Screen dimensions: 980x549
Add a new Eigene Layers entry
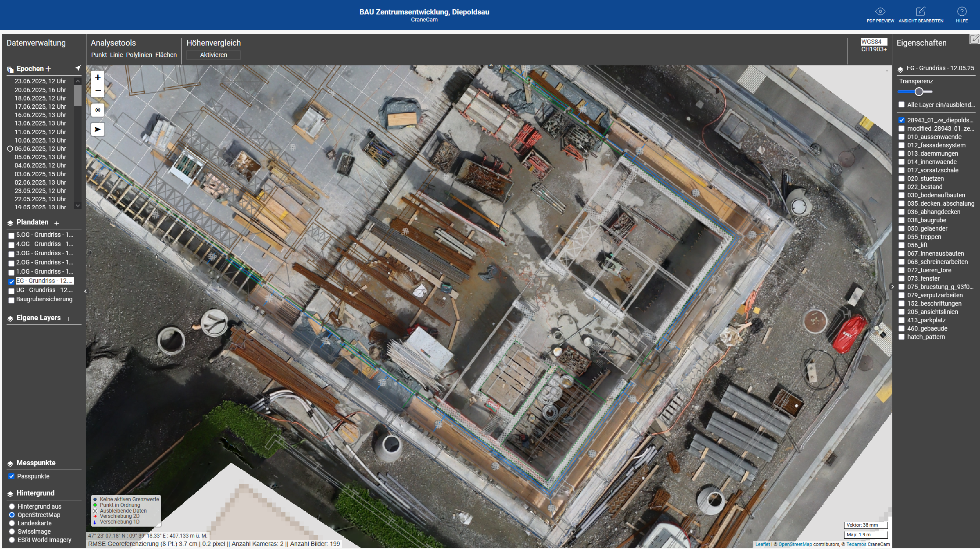[69, 319]
